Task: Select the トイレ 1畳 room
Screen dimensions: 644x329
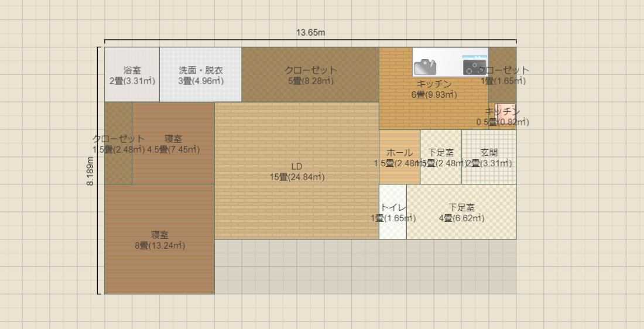Action: coord(393,211)
